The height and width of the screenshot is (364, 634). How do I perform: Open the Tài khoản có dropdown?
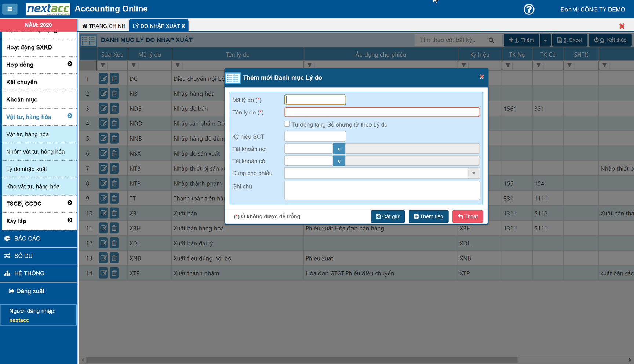tap(339, 161)
